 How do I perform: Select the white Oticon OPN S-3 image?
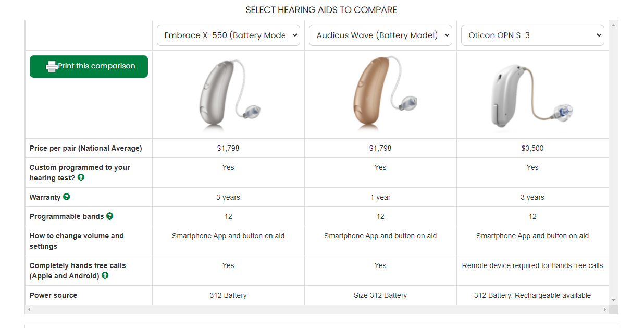[531, 95]
